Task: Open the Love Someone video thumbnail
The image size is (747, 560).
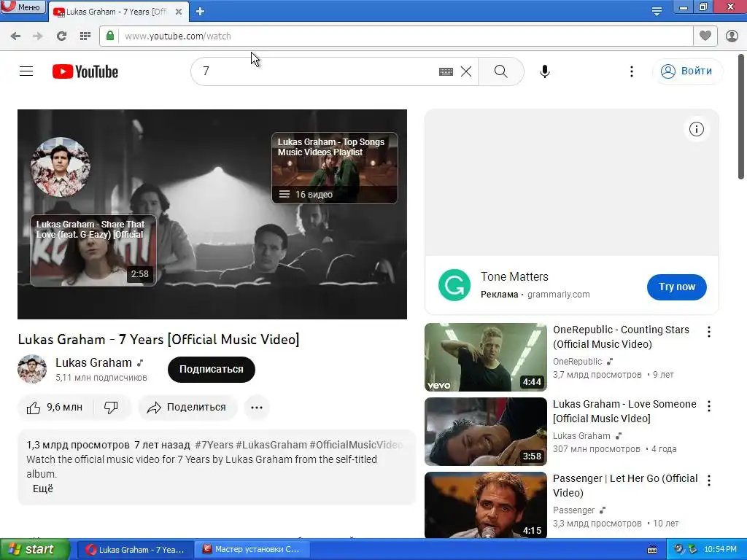Action: 485,432
